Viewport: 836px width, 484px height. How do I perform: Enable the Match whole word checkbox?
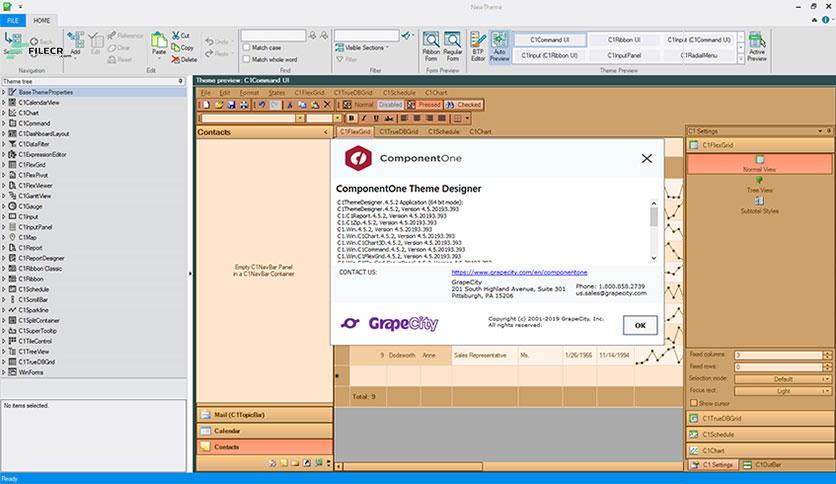[x=246, y=59]
